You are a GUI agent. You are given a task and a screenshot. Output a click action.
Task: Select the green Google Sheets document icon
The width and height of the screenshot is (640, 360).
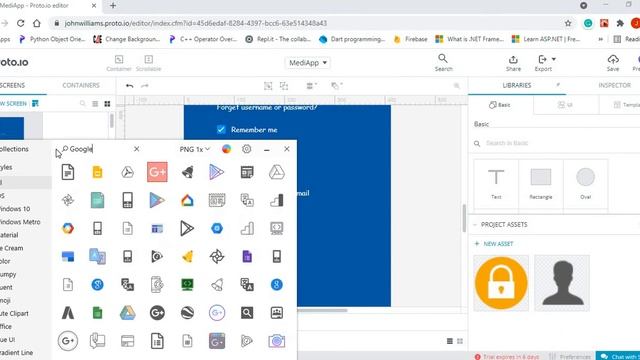click(x=97, y=313)
